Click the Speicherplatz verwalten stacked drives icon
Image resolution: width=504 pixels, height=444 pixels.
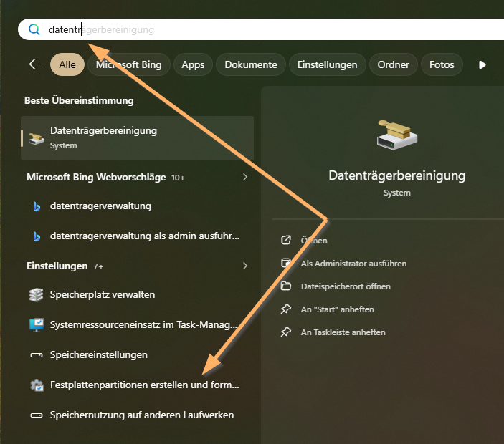tap(37, 295)
